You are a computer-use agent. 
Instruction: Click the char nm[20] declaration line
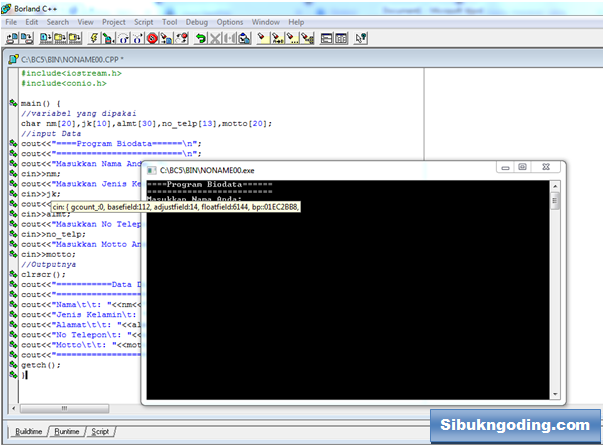click(146, 123)
